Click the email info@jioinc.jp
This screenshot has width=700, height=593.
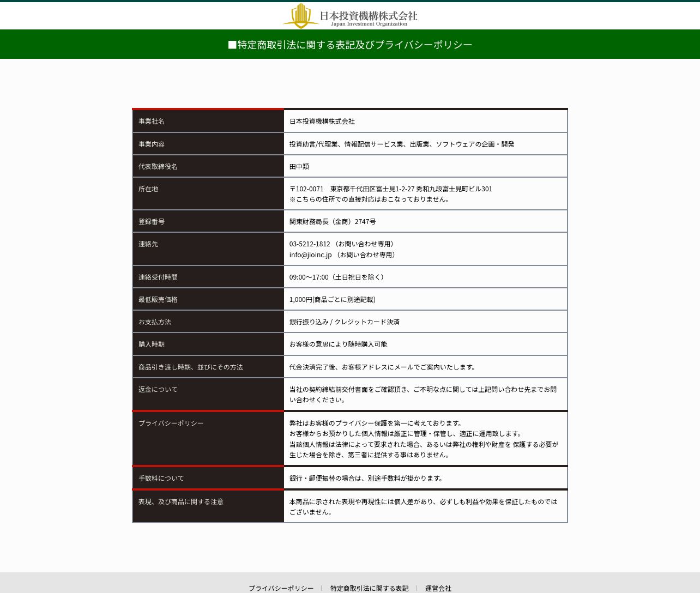[x=310, y=255]
